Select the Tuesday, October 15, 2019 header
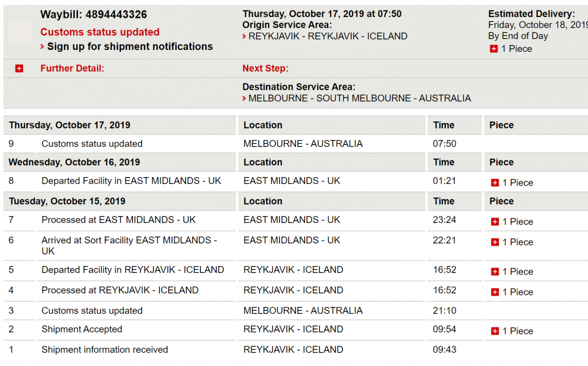The height and width of the screenshot is (366, 588). point(67,201)
